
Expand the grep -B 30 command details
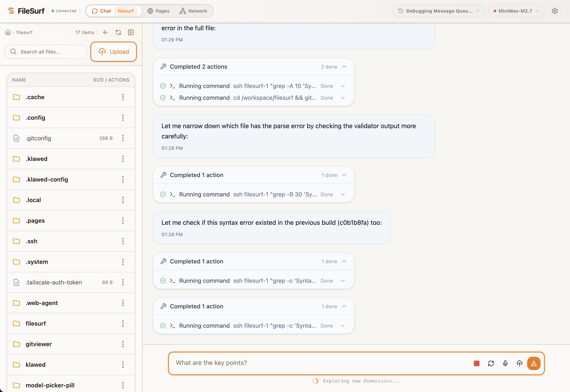[x=343, y=194]
